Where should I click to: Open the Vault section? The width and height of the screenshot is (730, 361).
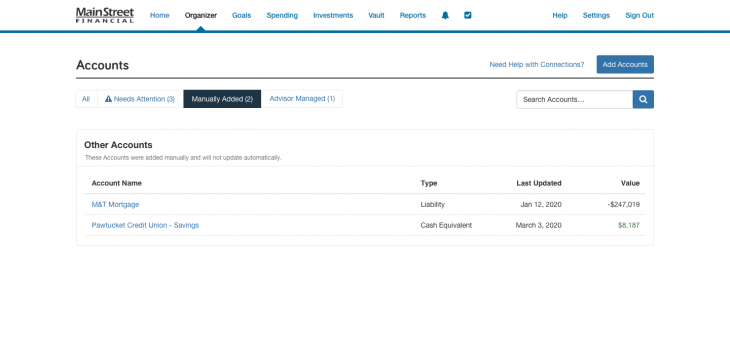376,15
